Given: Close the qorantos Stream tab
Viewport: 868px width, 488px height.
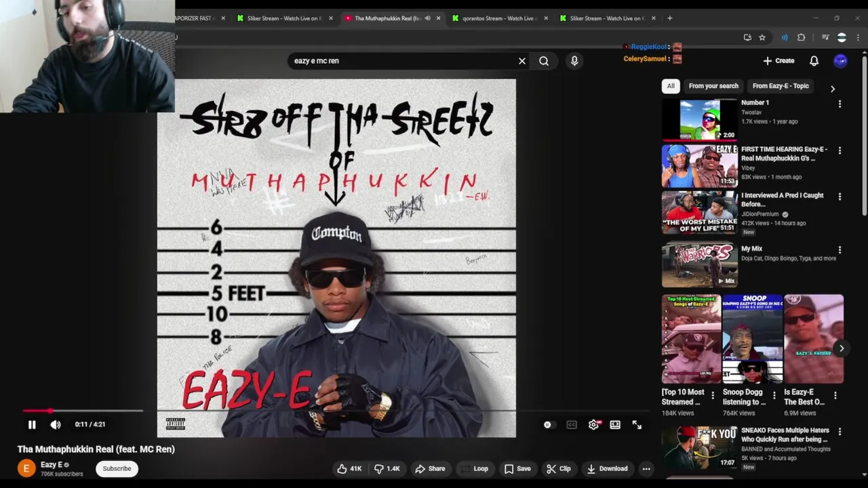Looking at the screenshot, I should click(x=546, y=18).
